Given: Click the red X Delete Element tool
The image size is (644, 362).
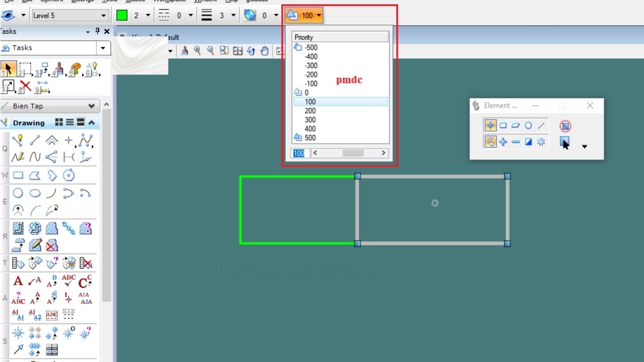Looking at the screenshot, I should 25,86.
